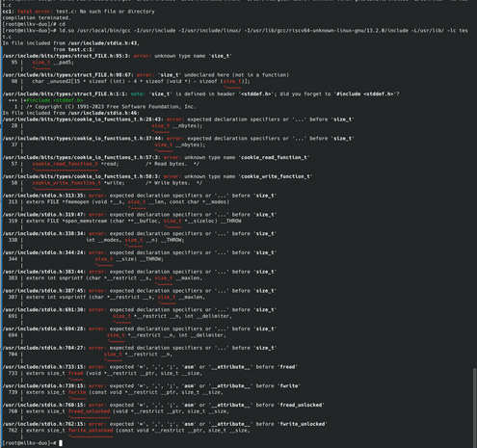477x448 pixels.
Task: Click the blinking cursor at the last prompt
Action: point(61,443)
